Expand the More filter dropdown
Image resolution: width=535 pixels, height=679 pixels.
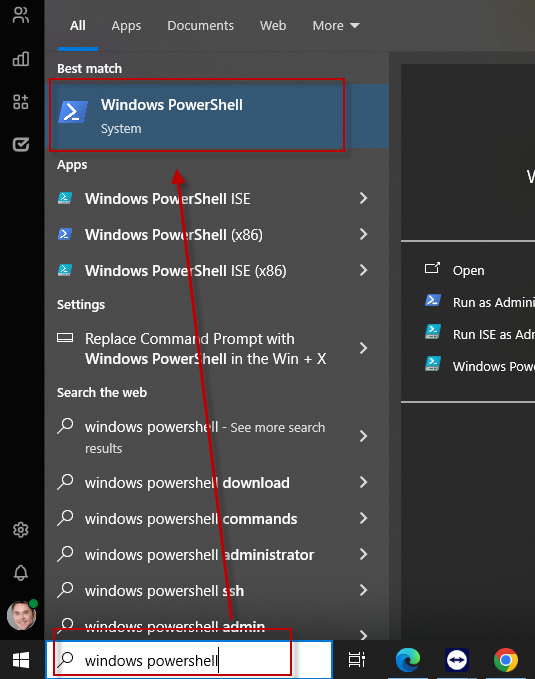click(x=336, y=26)
